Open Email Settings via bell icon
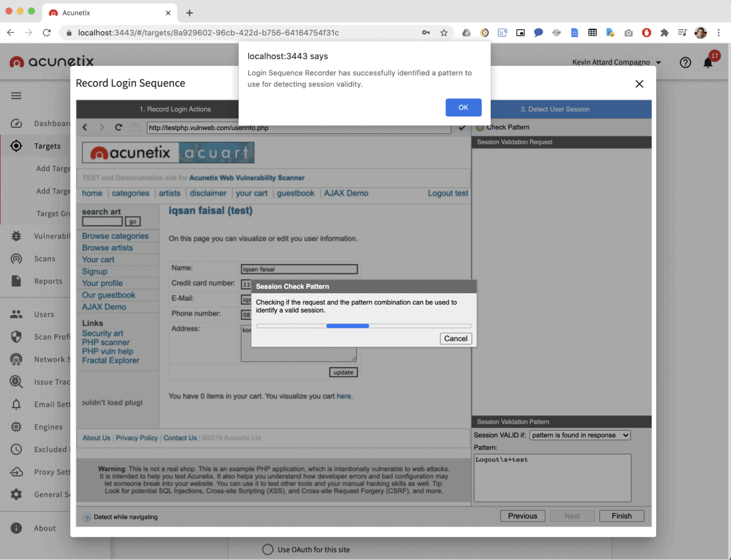Image resolution: width=731 pixels, height=560 pixels. coord(16,405)
